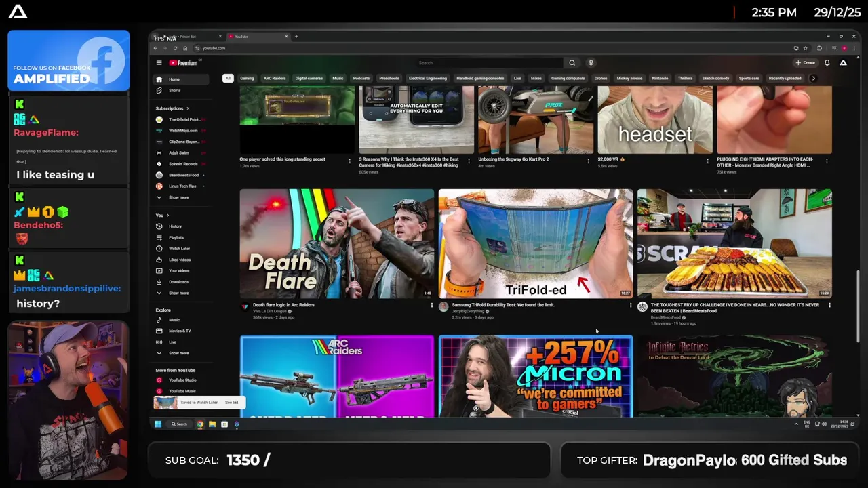Select the ARC Raiders category chip

(x=275, y=78)
